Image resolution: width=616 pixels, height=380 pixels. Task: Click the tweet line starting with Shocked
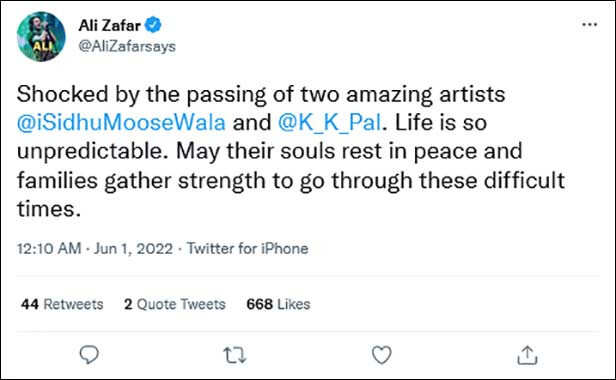tap(260, 95)
